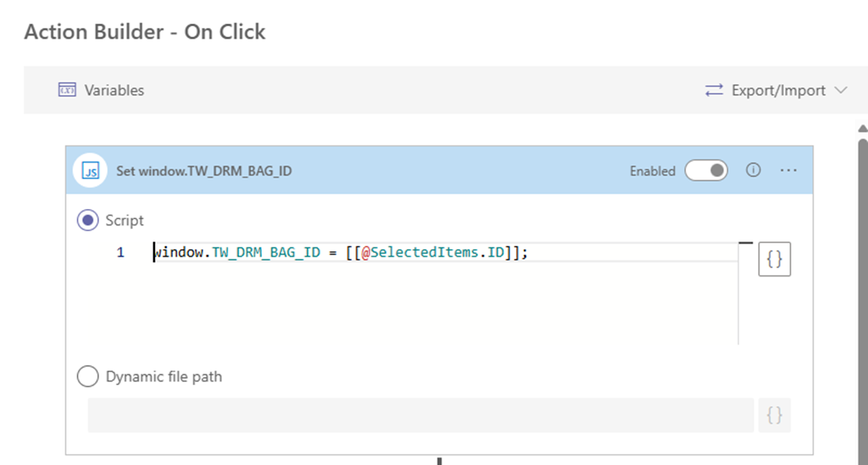Toggle the Enabled switch off
The width and height of the screenshot is (868, 465).
pyautogui.click(x=706, y=171)
